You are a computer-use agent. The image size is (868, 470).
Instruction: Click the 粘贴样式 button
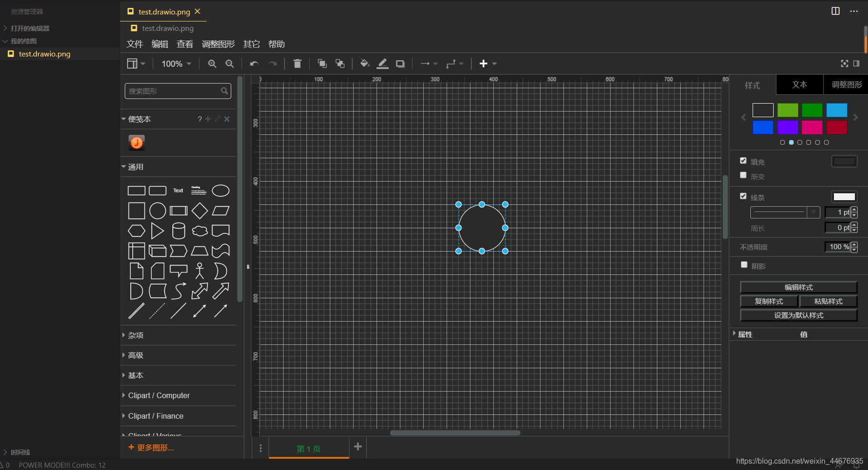tap(828, 301)
